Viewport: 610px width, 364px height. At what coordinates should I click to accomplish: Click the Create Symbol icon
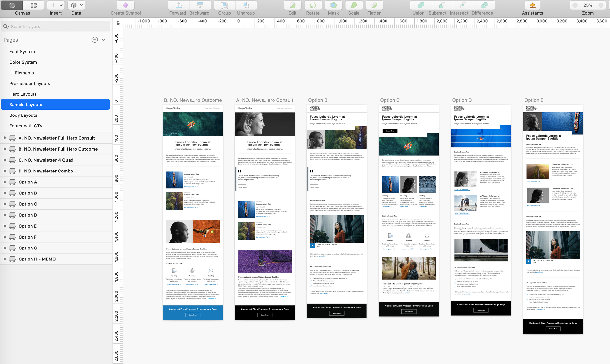click(x=125, y=5)
